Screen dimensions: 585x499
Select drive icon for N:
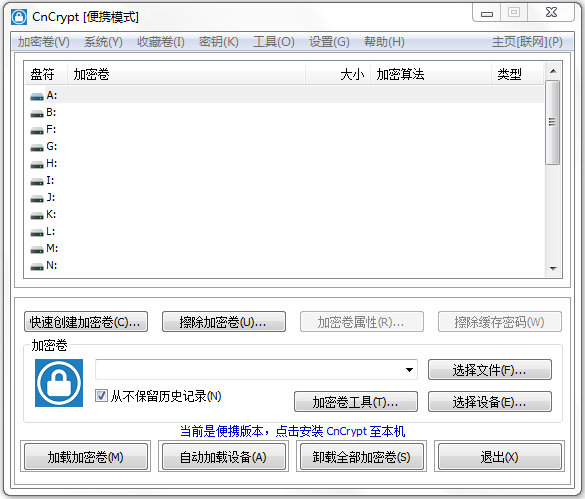[x=37, y=267]
